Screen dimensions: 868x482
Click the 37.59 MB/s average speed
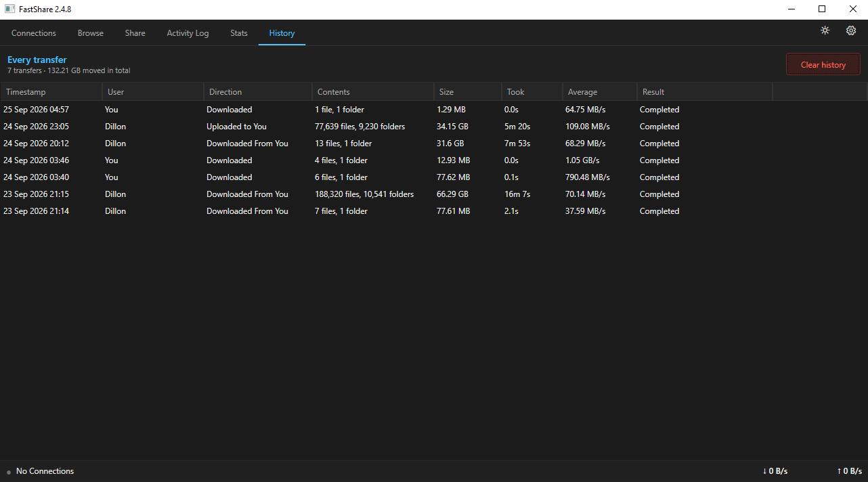(x=586, y=211)
